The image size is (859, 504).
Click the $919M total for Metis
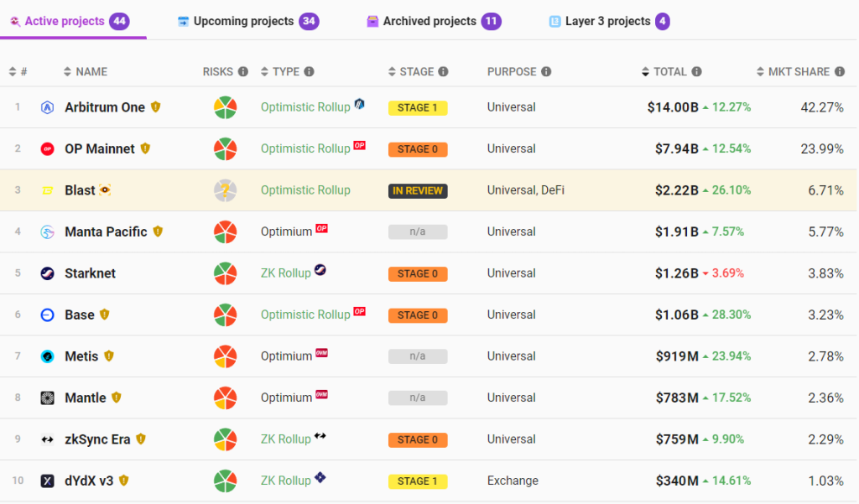pyautogui.click(x=677, y=356)
